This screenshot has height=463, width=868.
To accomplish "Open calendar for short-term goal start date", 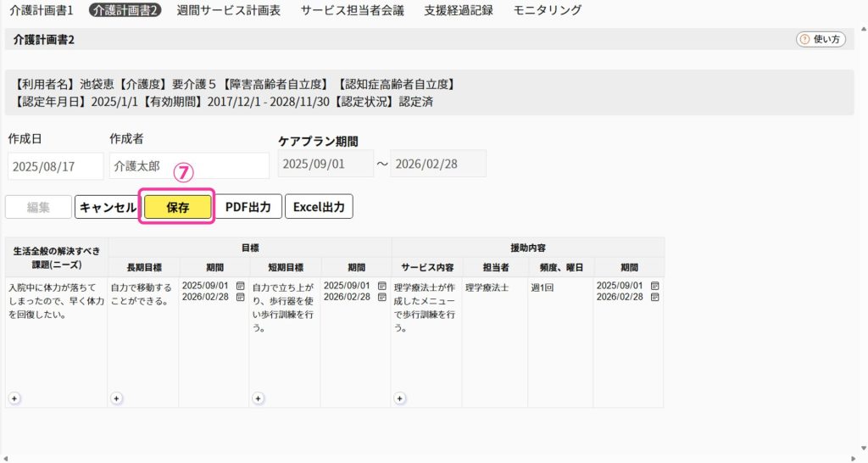I will click(381, 286).
